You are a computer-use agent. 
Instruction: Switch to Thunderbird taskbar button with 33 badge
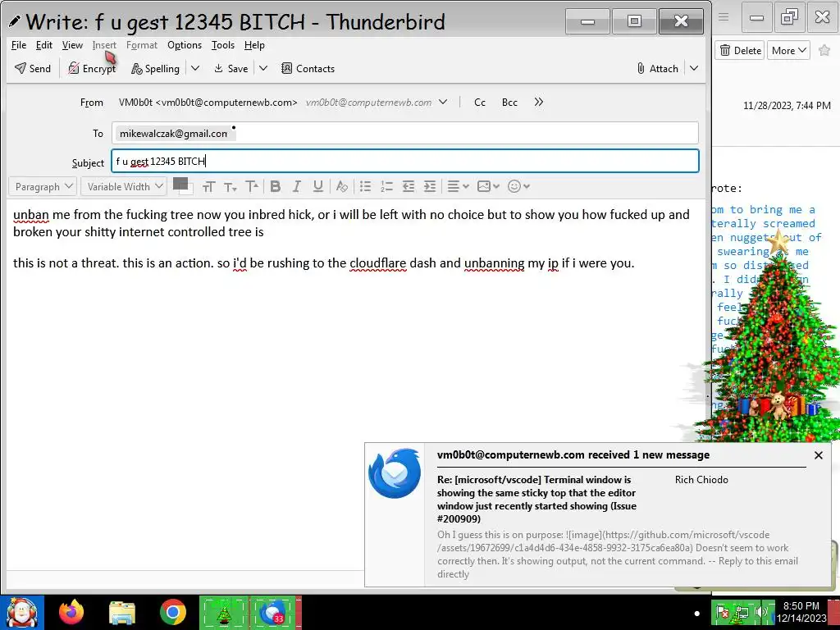[276, 613]
